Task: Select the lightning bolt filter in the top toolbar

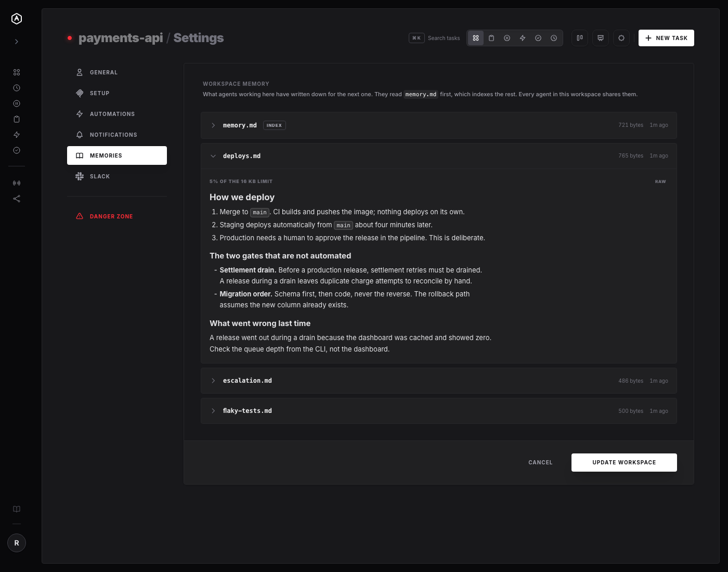Action: click(523, 38)
